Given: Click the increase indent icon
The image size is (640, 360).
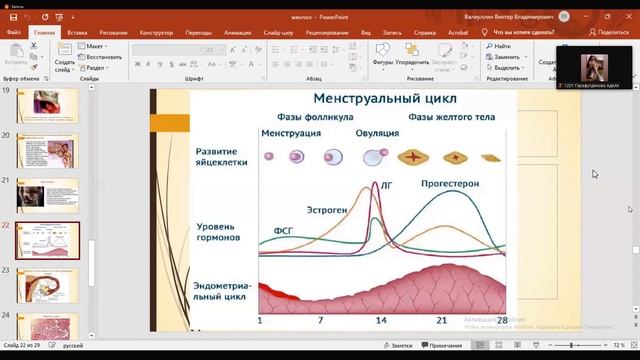Looking at the screenshot, I should pyautogui.click(x=324, y=50).
